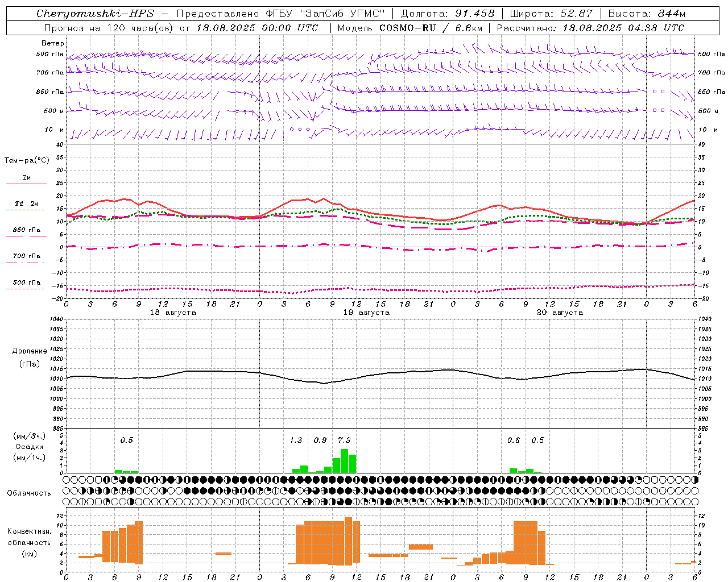Click the latitude value Широта: 52.87

[x=551, y=14]
